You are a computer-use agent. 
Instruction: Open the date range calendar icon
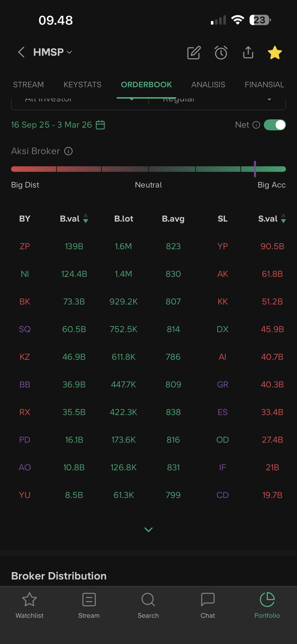click(x=100, y=125)
